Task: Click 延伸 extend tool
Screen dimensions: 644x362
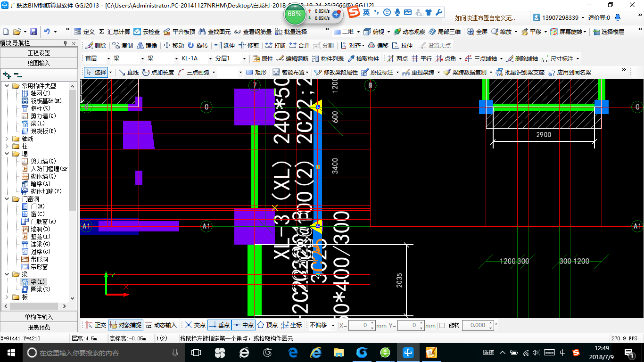Action: tap(224, 45)
